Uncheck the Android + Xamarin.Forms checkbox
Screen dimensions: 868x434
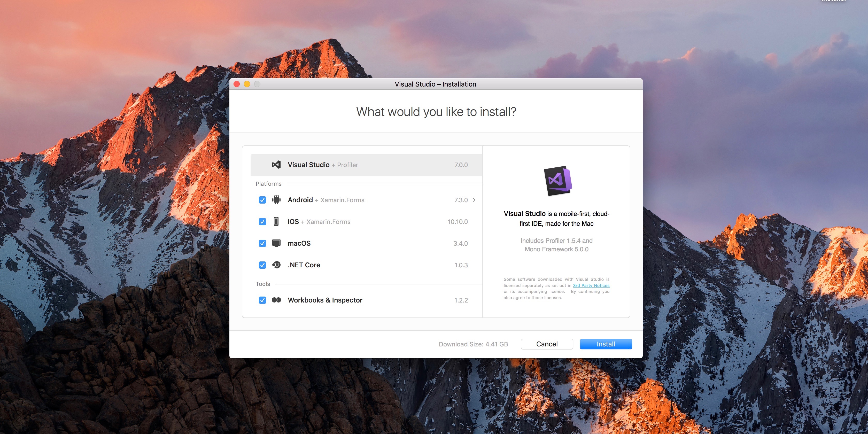click(x=262, y=200)
